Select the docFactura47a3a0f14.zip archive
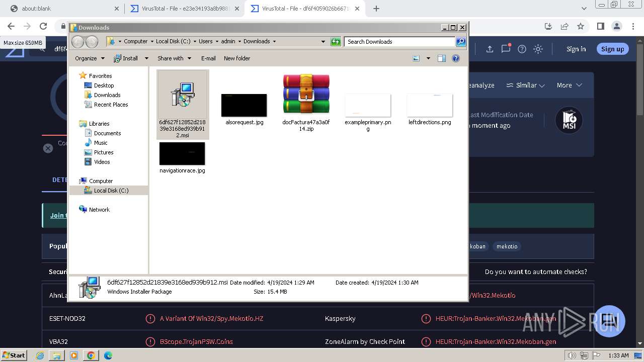The image size is (644, 362). click(306, 103)
